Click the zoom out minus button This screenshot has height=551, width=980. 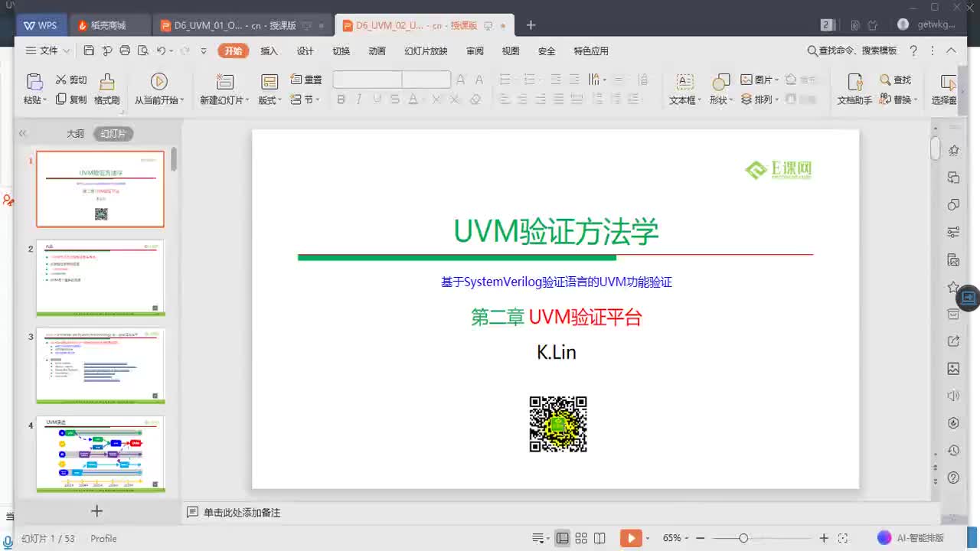coord(700,538)
